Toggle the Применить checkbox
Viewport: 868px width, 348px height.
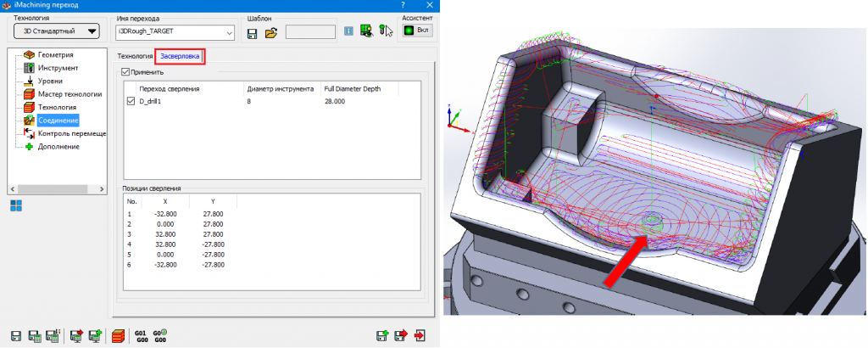point(125,72)
